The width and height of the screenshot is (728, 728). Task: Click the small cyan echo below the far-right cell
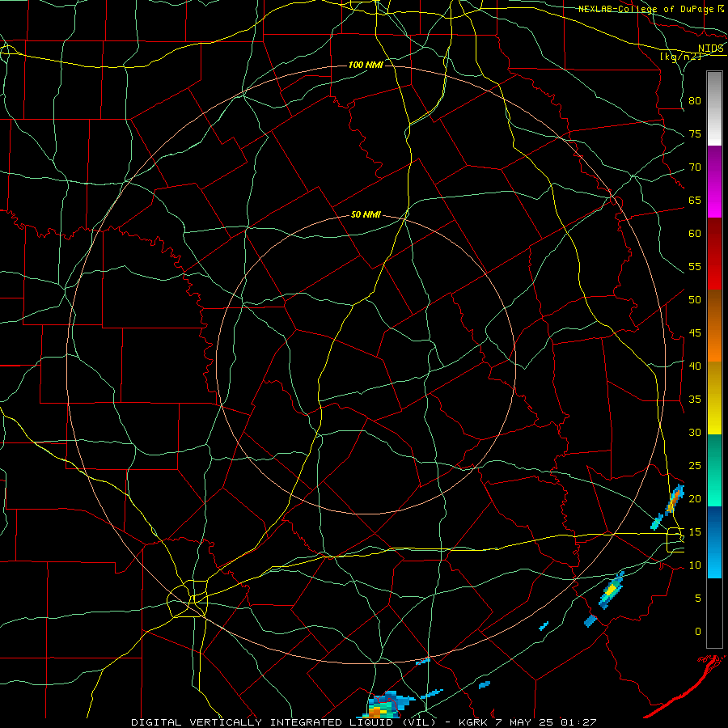point(657,522)
